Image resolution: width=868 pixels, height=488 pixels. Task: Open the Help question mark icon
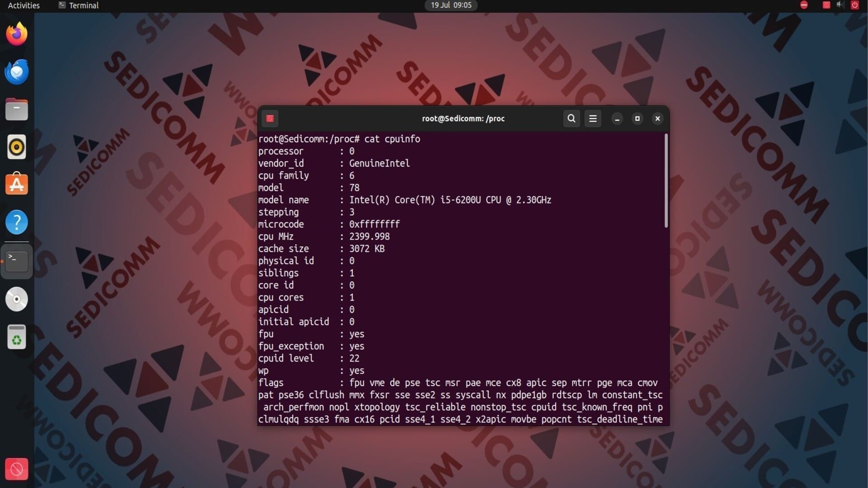17,222
